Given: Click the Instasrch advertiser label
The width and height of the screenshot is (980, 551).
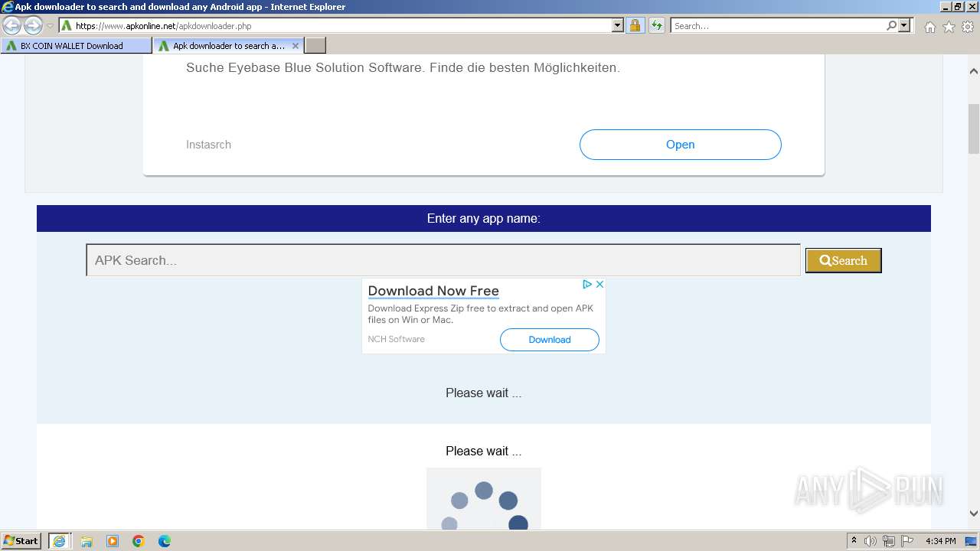Looking at the screenshot, I should [x=208, y=145].
